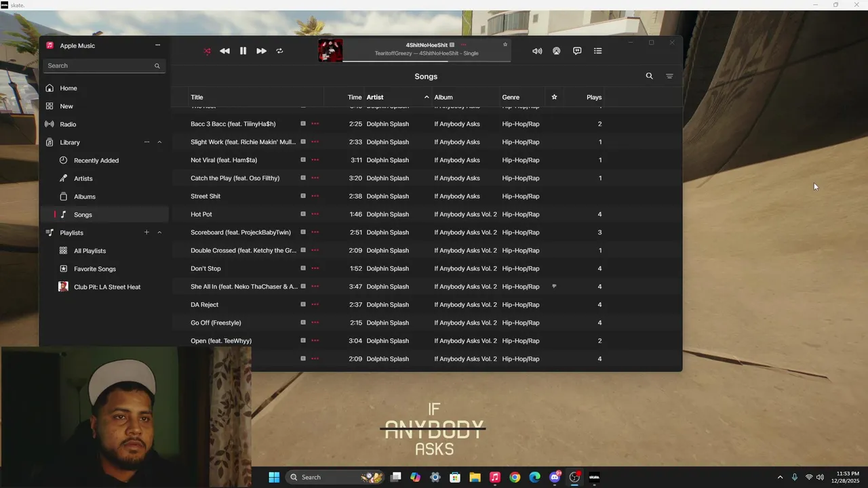Open Recently Added
This screenshot has width=868, height=488.
96,161
